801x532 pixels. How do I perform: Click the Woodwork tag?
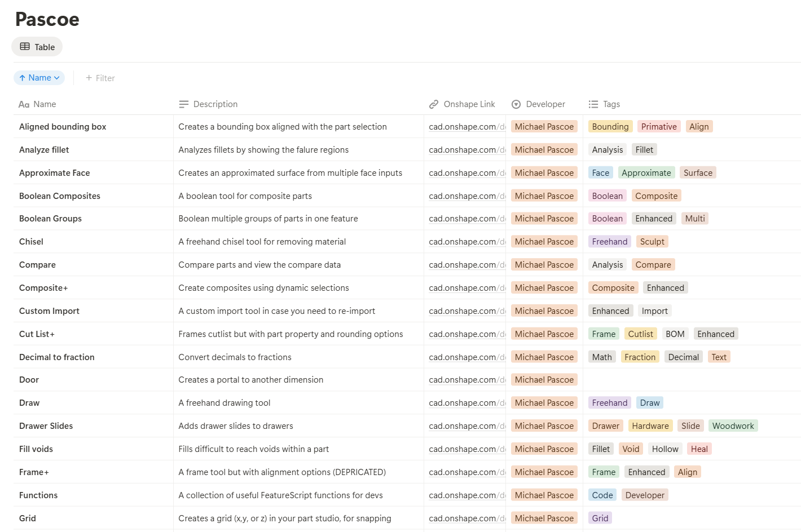point(733,426)
